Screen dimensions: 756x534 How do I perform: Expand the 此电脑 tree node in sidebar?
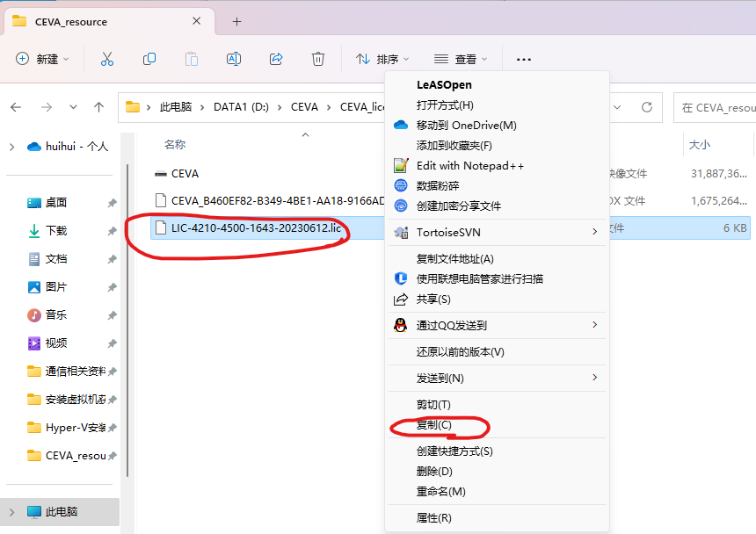[x=12, y=512]
